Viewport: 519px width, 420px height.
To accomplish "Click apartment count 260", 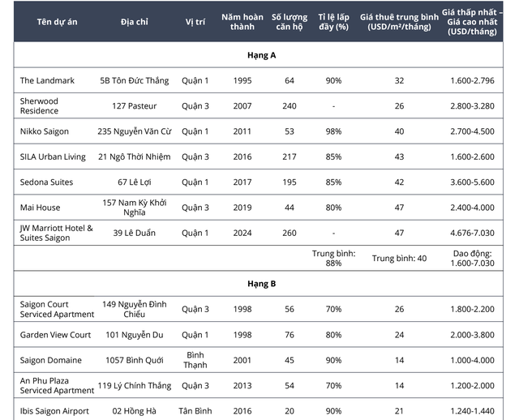I will point(290,233).
